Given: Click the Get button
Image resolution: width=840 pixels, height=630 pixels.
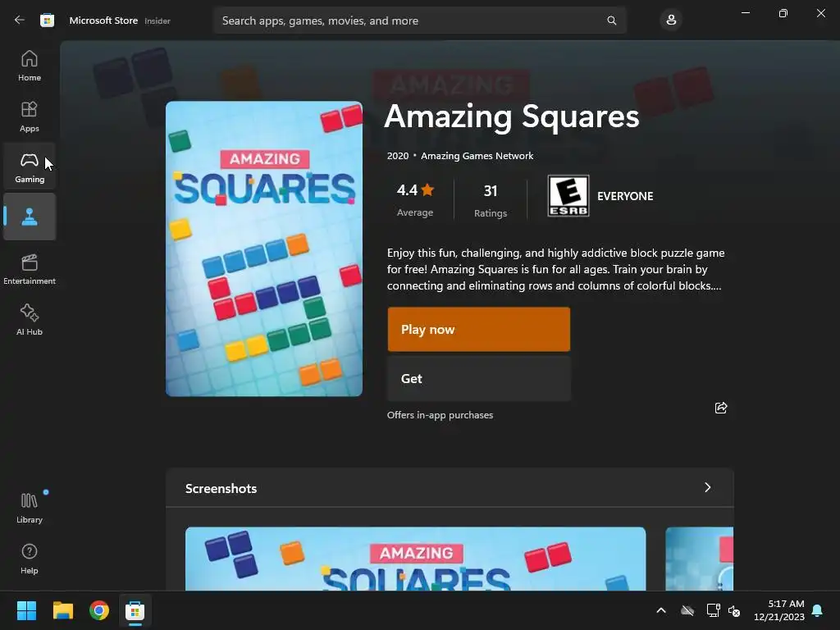Looking at the screenshot, I should (479, 379).
